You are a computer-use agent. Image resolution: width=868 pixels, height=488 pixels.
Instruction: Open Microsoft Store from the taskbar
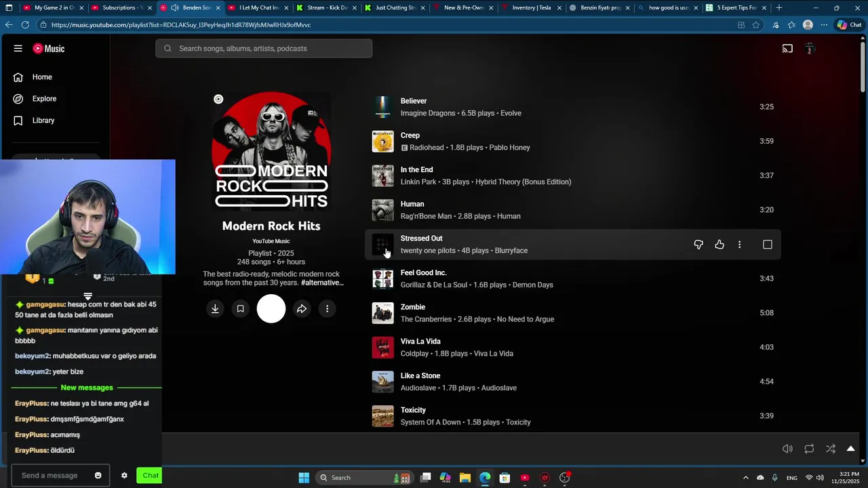[505, 478]
